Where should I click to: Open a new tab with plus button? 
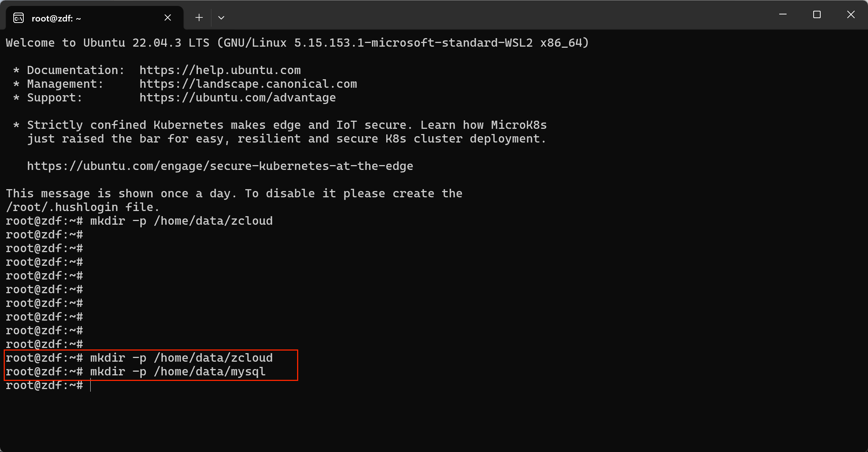[199, 18]
